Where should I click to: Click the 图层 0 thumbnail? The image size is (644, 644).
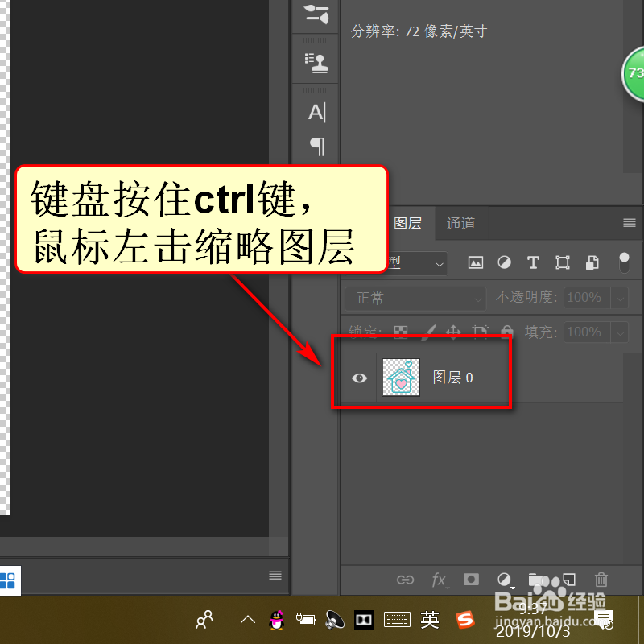pos(400,377)
